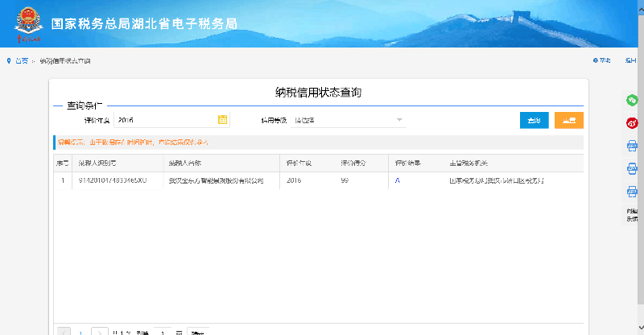Click the dropdown arrow of credit level
The image size is (644, 335).
[398, 120]
